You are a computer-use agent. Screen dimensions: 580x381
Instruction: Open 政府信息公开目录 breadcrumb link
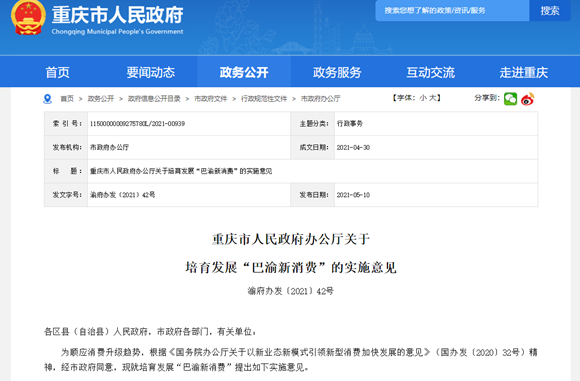(154, 99)
